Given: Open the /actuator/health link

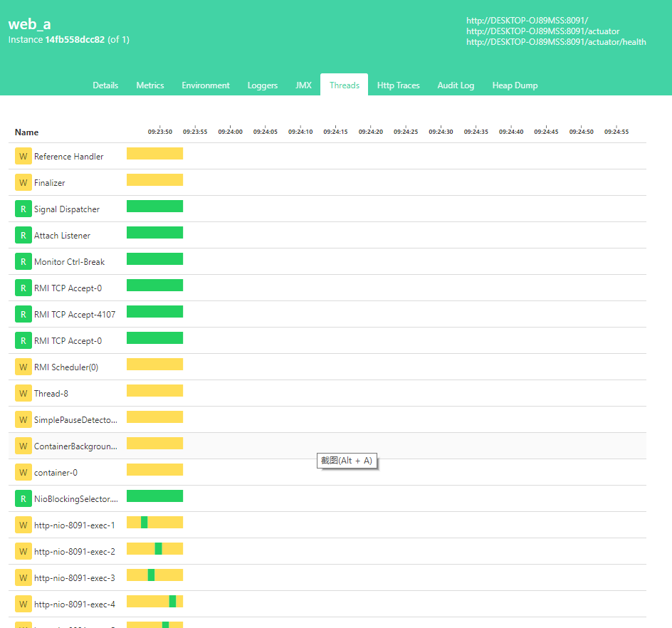Looking at the screenshot, I should [556, 42].
